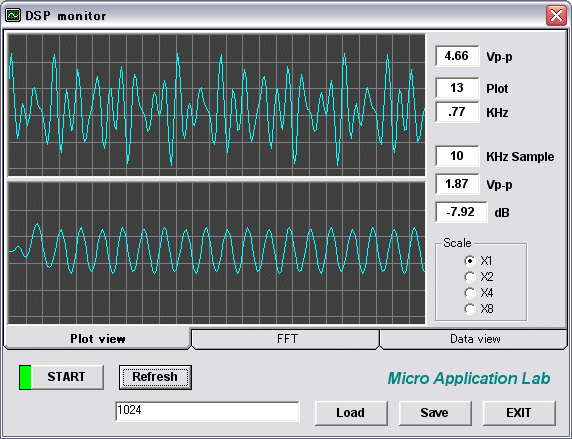
Task: Click the DSP monitor title bar icon
Action: (13, 15)
